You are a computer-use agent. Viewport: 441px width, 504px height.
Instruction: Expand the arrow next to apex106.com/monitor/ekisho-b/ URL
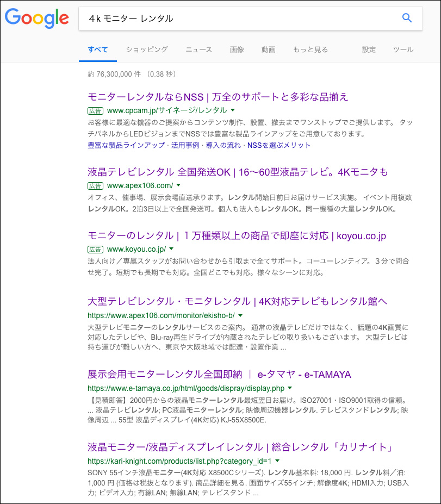point(240,315)
